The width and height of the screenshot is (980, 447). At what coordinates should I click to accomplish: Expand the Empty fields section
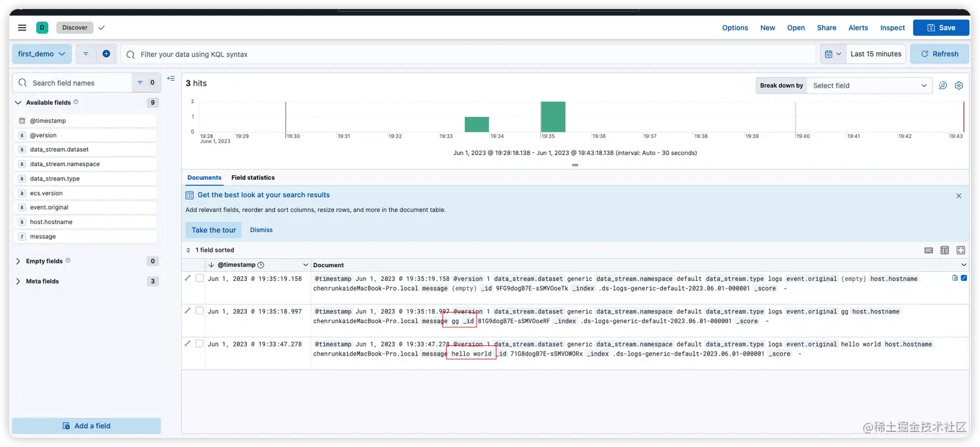19,261
